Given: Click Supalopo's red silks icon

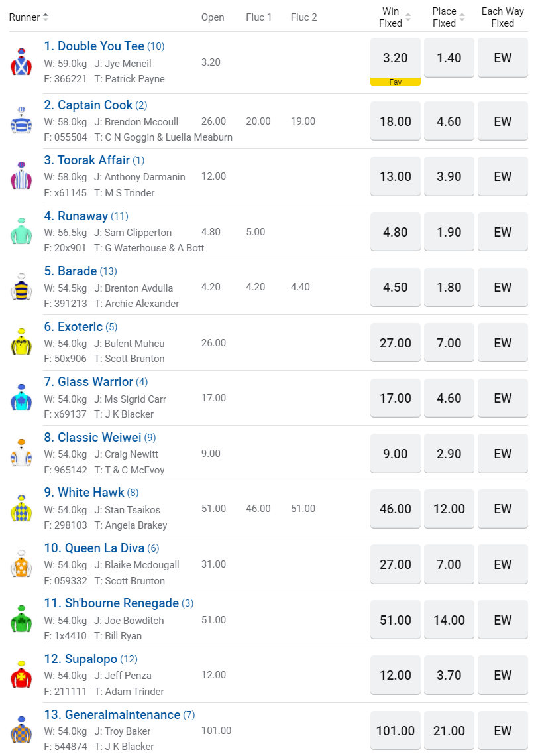Looking at the screenshot, I should tap(21, 674).
